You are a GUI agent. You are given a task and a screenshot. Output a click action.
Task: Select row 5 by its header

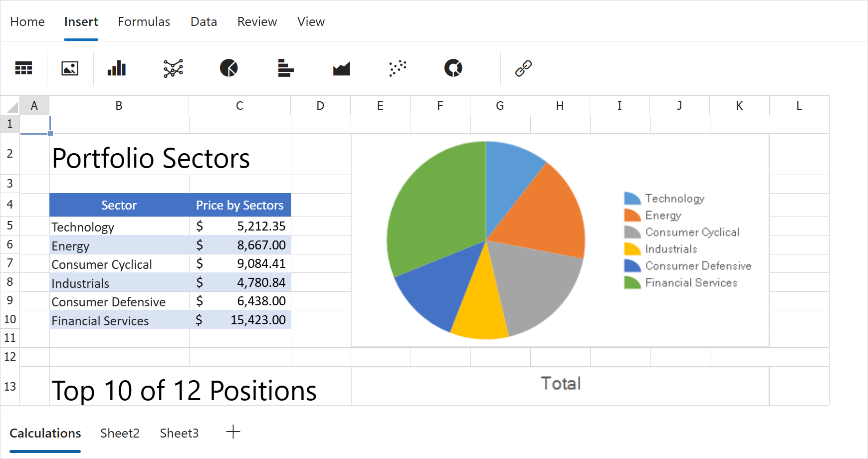pyautogui.click(x=9, y=225)
